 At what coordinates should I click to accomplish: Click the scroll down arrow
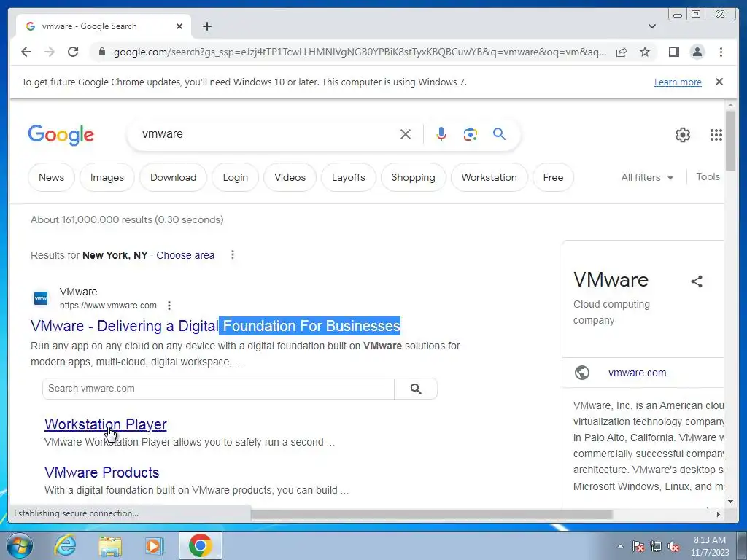730,502
